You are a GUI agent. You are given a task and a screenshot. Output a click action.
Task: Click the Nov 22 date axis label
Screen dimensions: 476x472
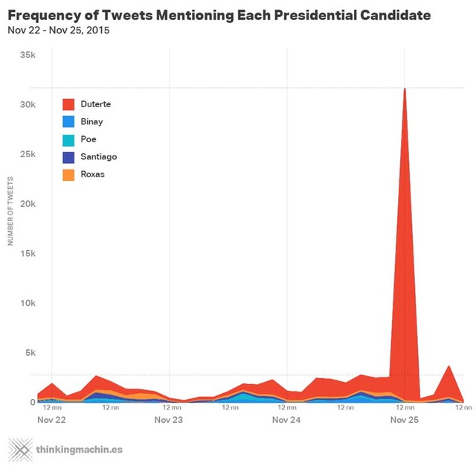click(x=51, y=421)
